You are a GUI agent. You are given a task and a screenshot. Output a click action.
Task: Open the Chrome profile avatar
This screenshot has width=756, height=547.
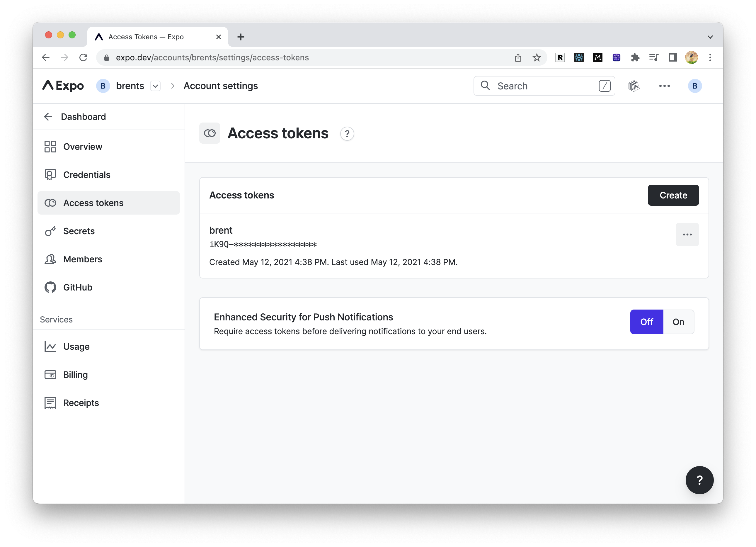691,57
